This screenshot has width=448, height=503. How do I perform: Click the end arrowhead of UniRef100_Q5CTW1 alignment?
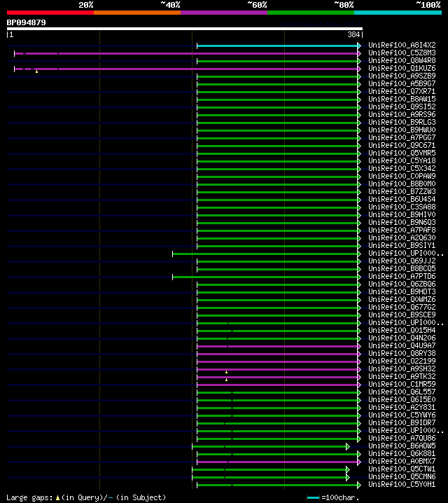[x=348, y=469]
